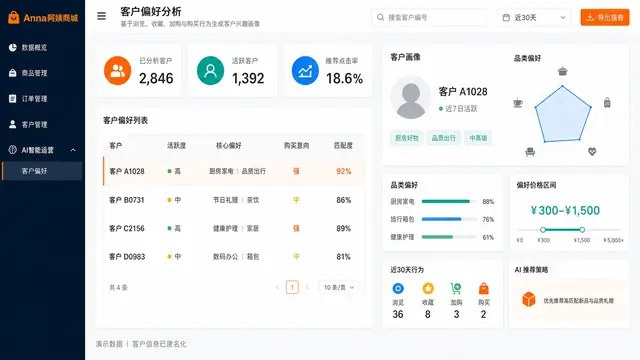
Task: Select the 客户 D0983 row
Action: coord(234,257)
